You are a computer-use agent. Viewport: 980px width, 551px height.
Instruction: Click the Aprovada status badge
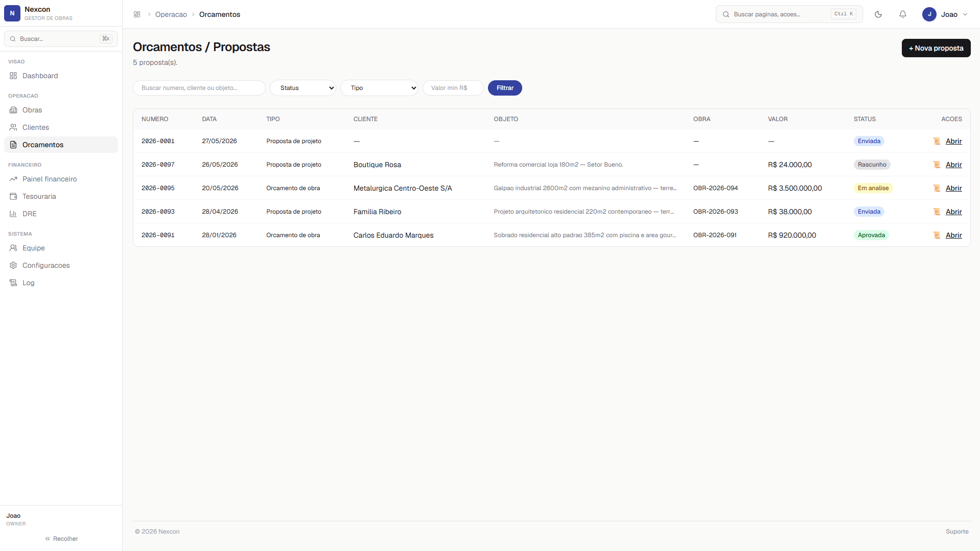click(871, 235)
